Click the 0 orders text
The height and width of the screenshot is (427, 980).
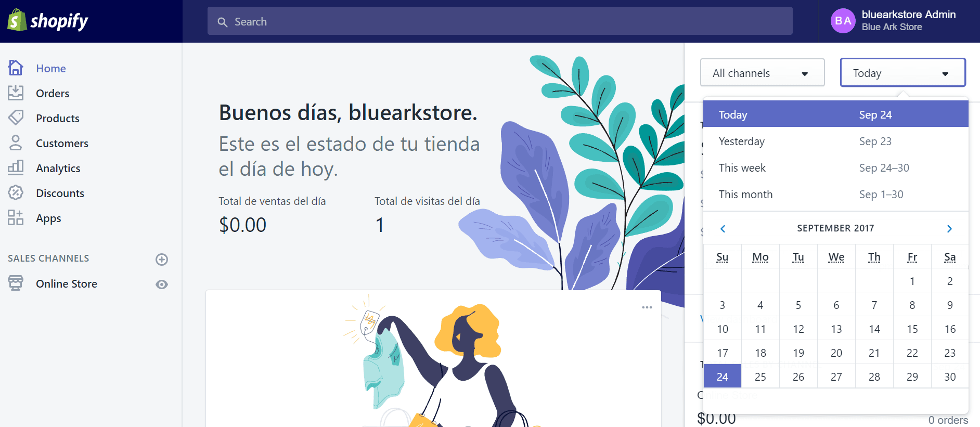click(948, 420)
